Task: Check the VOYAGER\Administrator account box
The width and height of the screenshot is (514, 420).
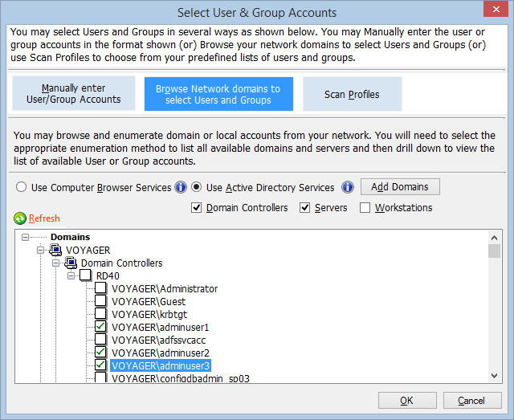Action: [100, 288]
